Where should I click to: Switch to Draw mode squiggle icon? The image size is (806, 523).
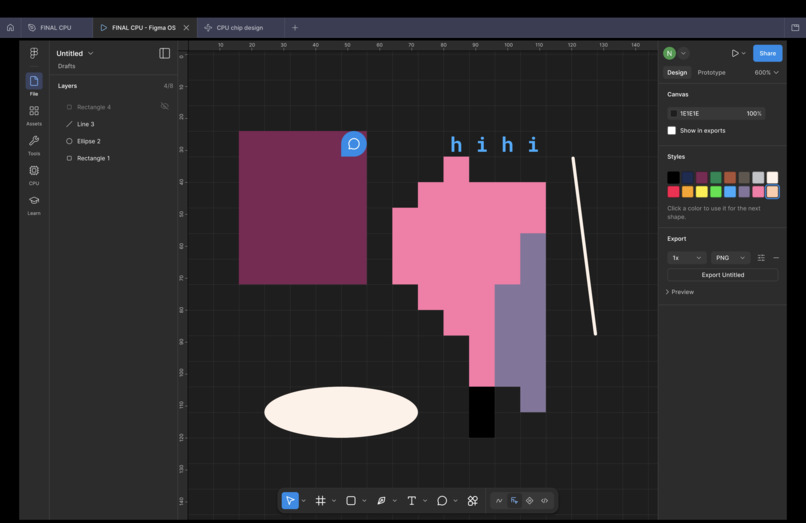point(499,500)
